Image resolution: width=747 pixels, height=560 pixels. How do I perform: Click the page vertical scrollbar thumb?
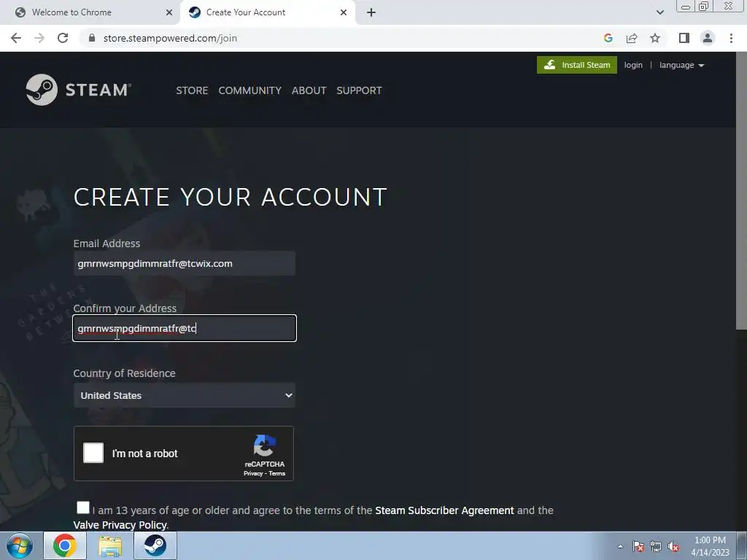[x=741, y=190]
